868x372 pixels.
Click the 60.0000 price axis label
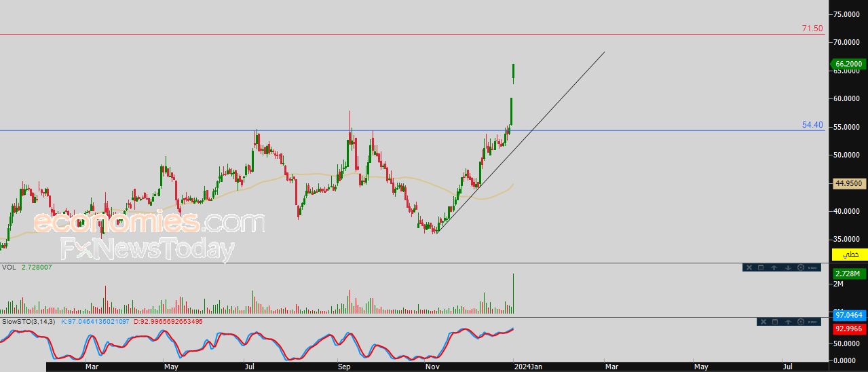coord(848,98)
